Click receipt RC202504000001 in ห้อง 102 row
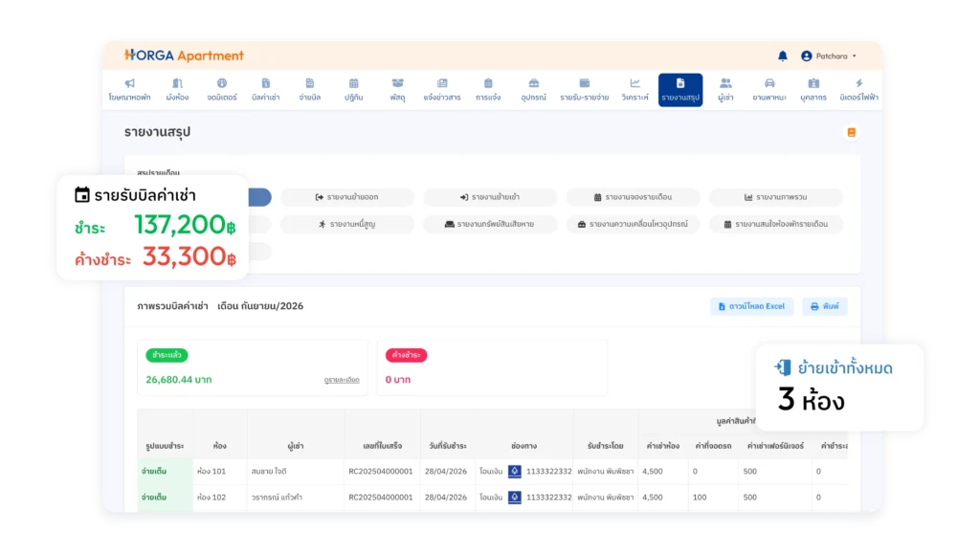Screen dimensions: 980x553 click(x=381, y=498)
